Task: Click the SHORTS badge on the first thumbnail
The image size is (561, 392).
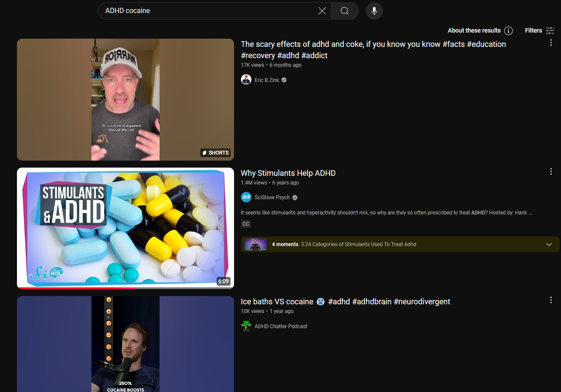Action: coord(215,153)
